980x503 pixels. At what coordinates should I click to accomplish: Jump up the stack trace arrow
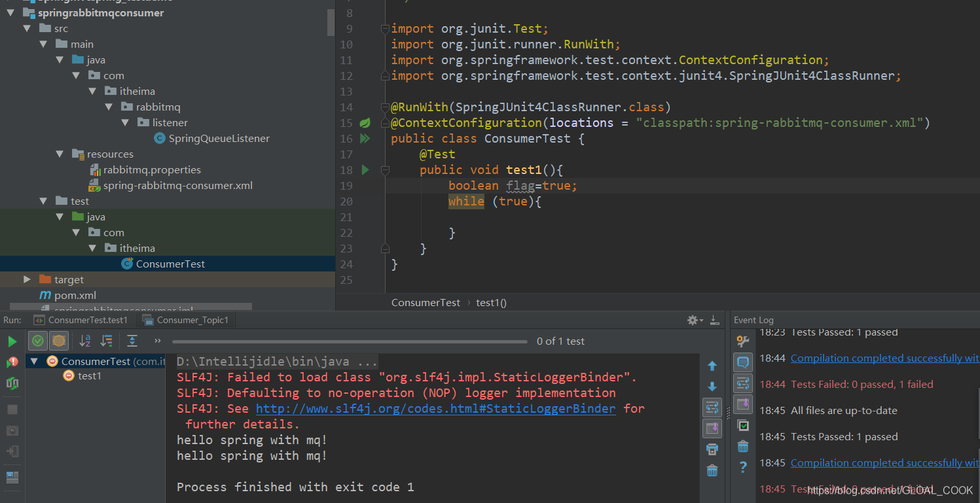pyautogui.click(x=712, y=366)
